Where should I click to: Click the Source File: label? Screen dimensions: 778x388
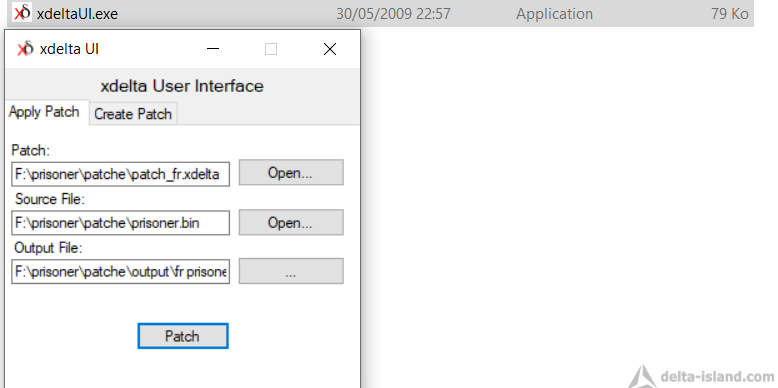pyautogui.click(x=50, y=199)
